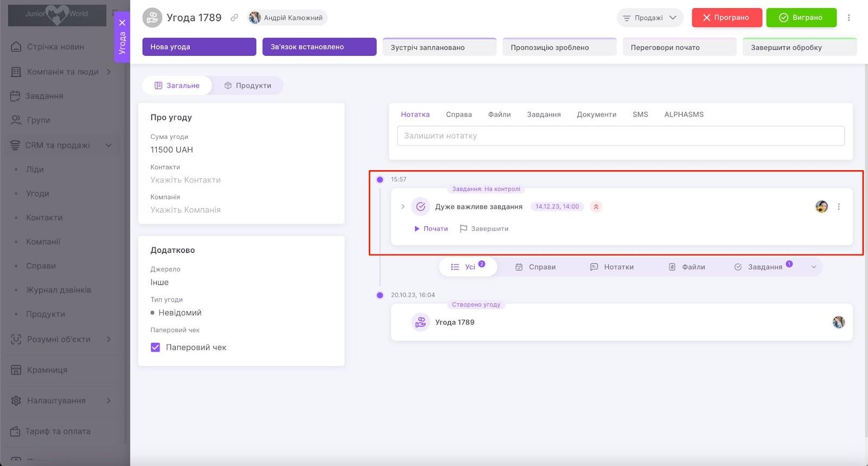This screenshot has width=868, height=466.
Task: Click the high priority arrow icon on the task
Action: tap(596, 207)
